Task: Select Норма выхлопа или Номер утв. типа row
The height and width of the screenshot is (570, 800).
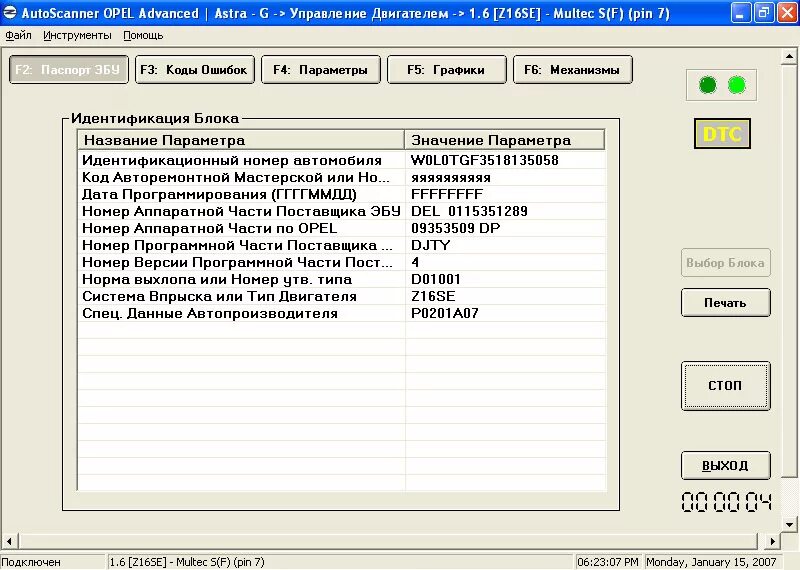Action: (342, 279)
